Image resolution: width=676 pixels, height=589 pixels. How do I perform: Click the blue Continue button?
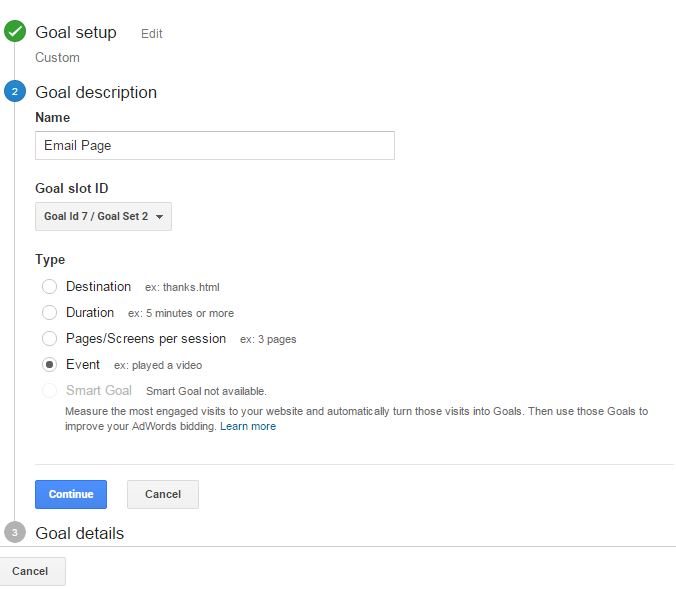71,494
